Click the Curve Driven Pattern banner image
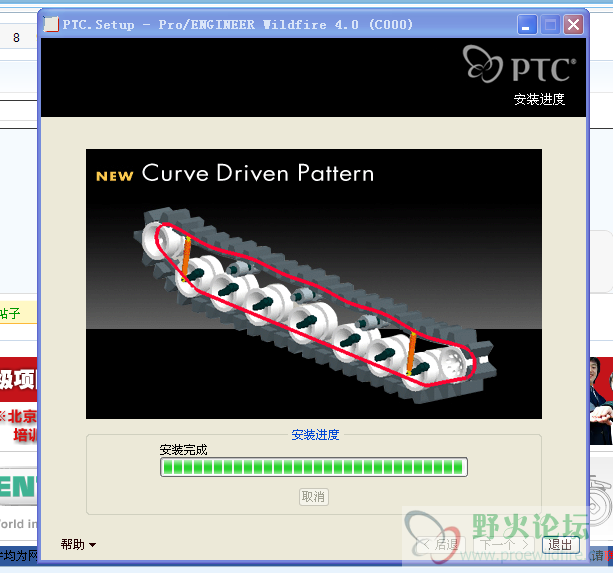 coord(314,284)
